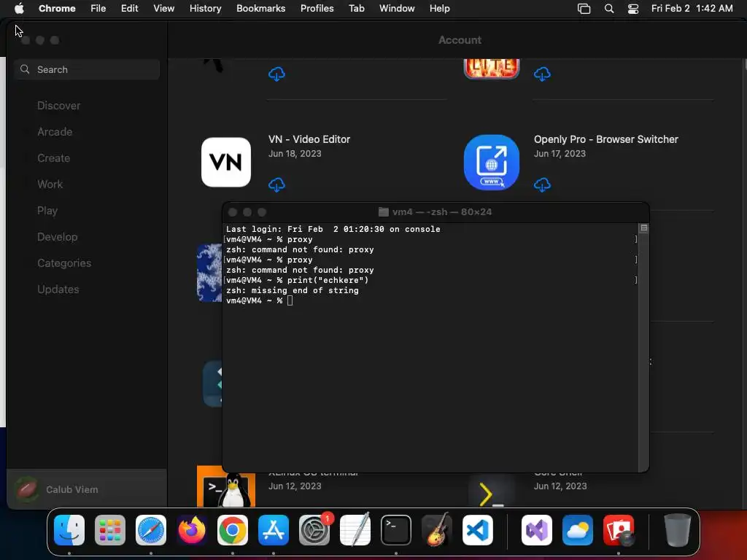Image resolution: width=747 pixels, height=560 pixels.
Task: Open Stage Manager windows icon in menu bar
Action: pos(584,9)
